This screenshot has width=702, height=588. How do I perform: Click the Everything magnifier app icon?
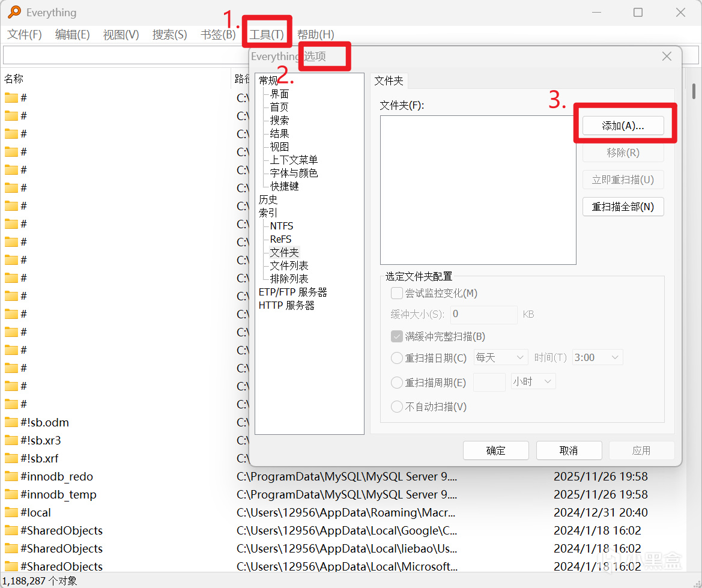pos(14,12)
